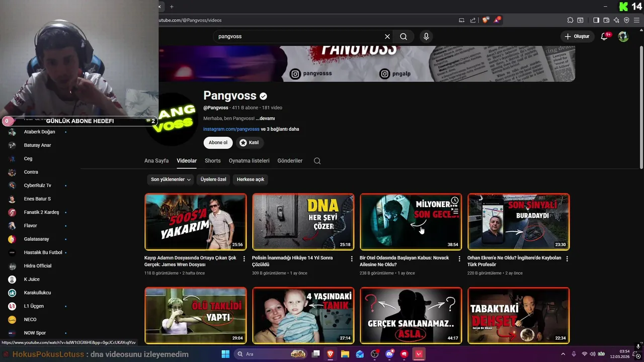644x362 pixels.
Task: Open Brave Wallet icon
Action: click(x=606, y=20)
